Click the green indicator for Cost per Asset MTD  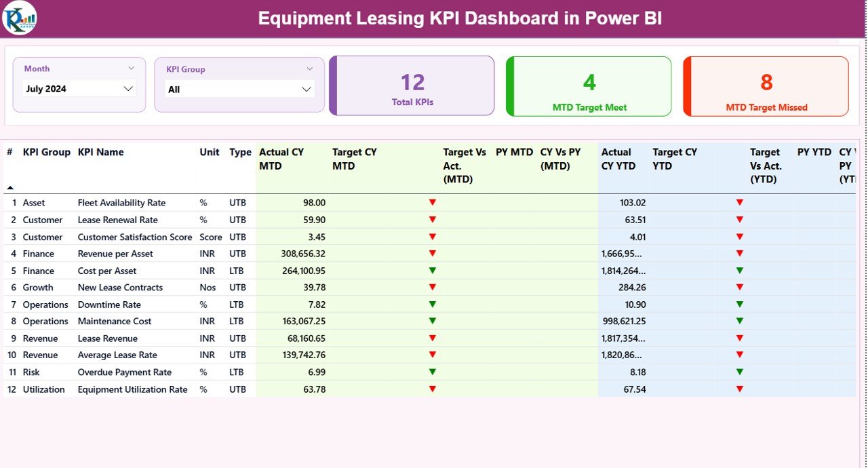pyautogui.click(x=433, y=270)
